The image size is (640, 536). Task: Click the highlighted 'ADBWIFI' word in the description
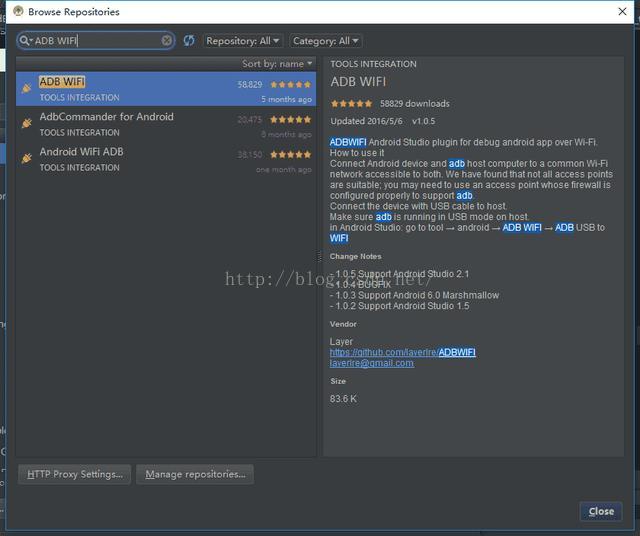click(x=348, y=142)
